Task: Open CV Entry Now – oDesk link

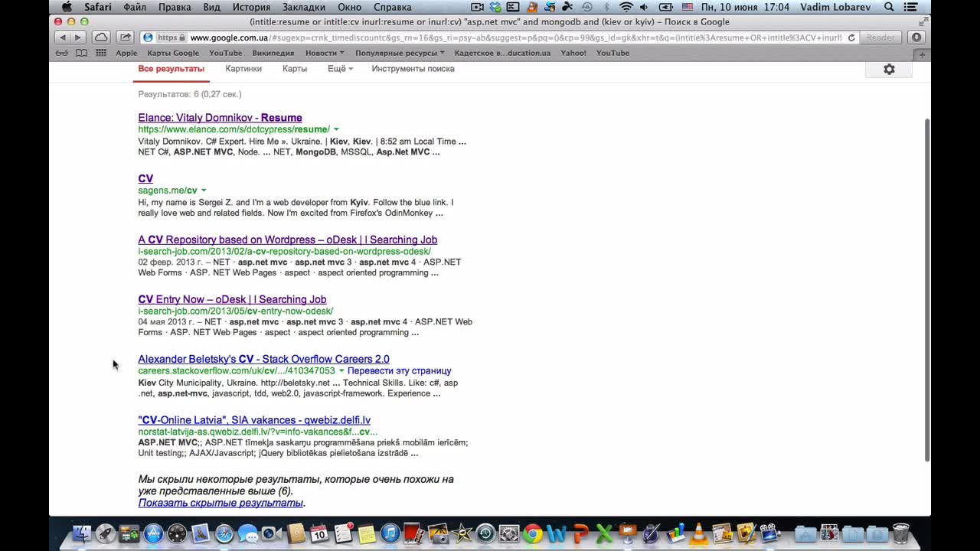Action: pyautogui.click(x=232, y=299)
